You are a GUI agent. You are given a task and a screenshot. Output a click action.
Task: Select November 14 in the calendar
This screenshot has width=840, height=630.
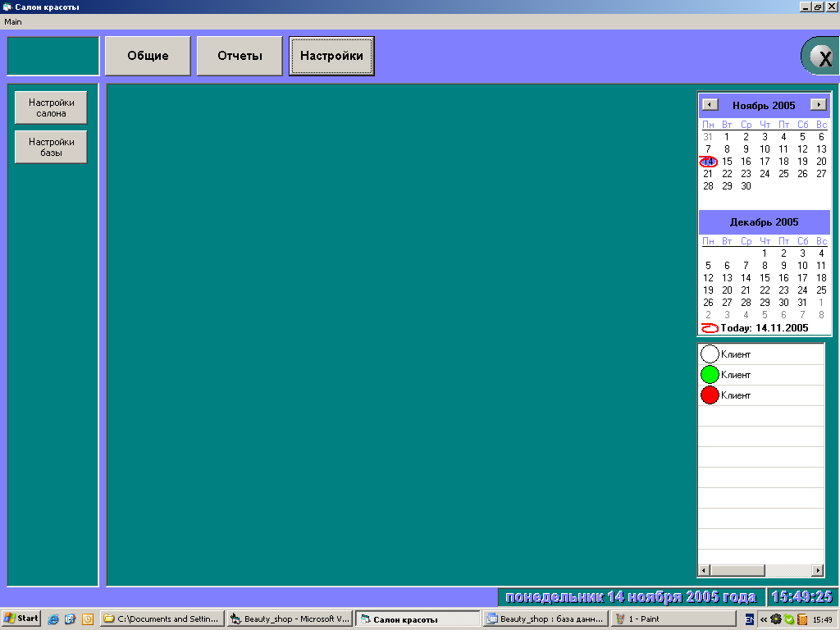pos(708,162)
